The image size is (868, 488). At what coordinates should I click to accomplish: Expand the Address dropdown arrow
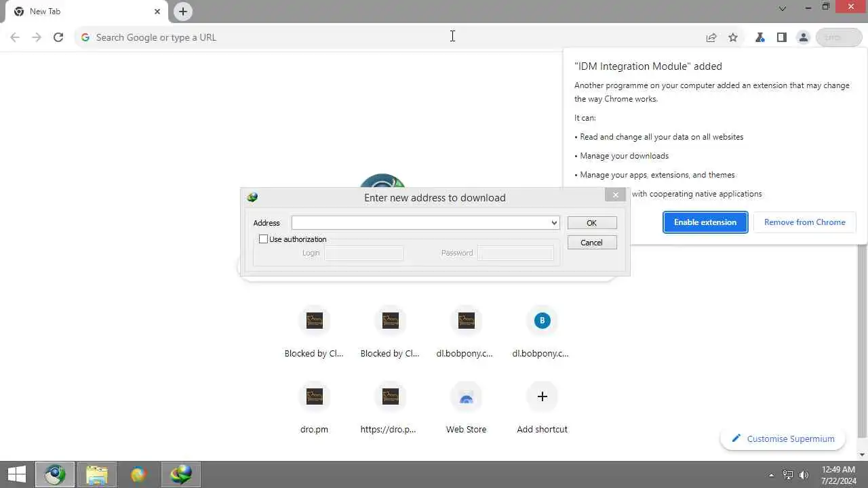554,223
